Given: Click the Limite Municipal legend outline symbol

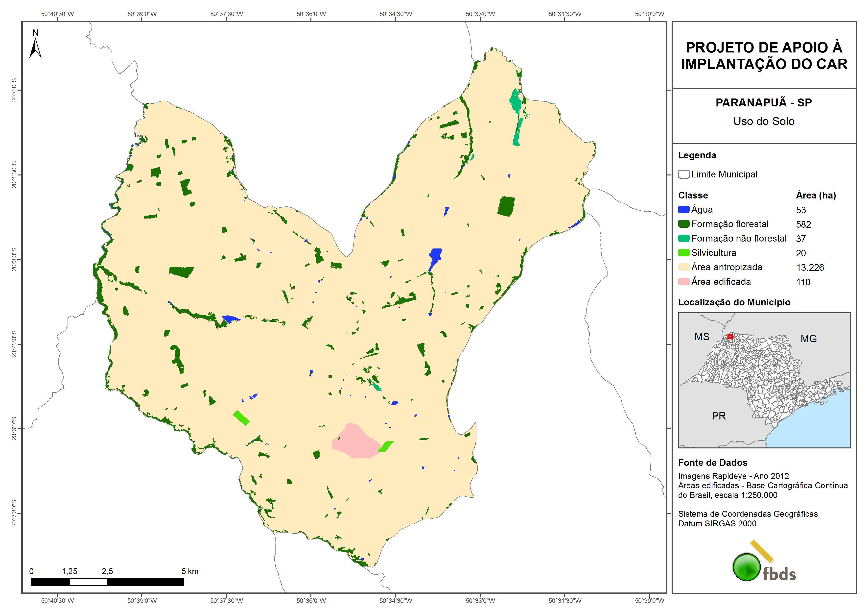Looking at the screenshot, I should [683, 174].
